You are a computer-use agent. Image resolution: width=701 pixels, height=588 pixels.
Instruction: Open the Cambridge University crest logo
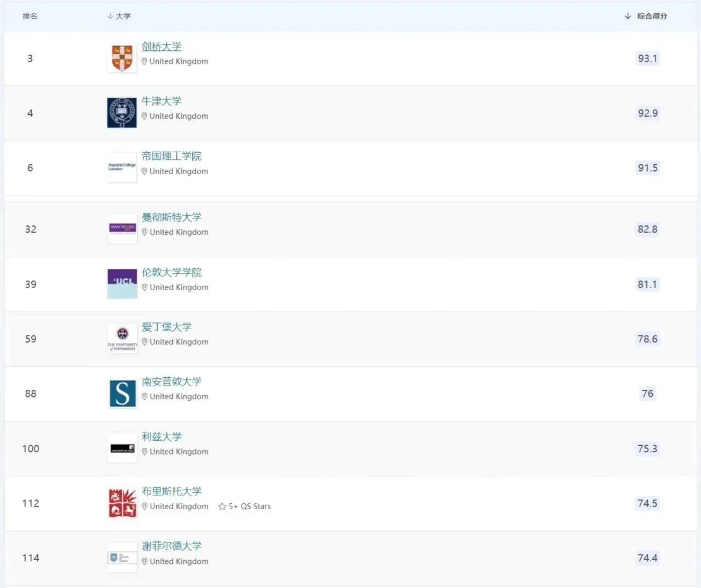coord(122,58)
